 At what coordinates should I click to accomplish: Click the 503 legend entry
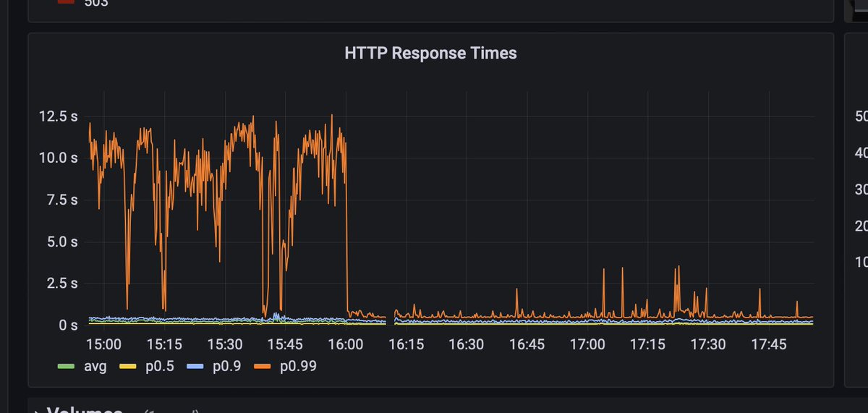click(96, 3)
